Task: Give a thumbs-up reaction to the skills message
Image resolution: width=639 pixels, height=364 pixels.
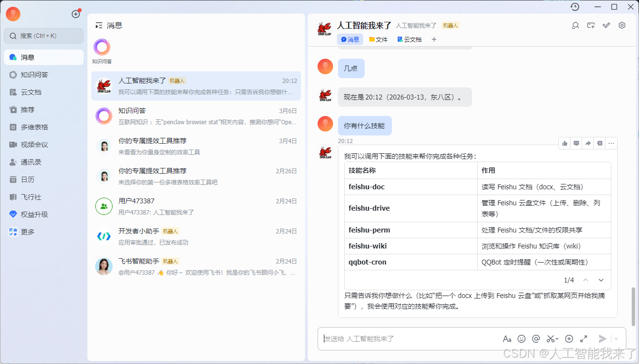Action: click(x=564, y=143)
